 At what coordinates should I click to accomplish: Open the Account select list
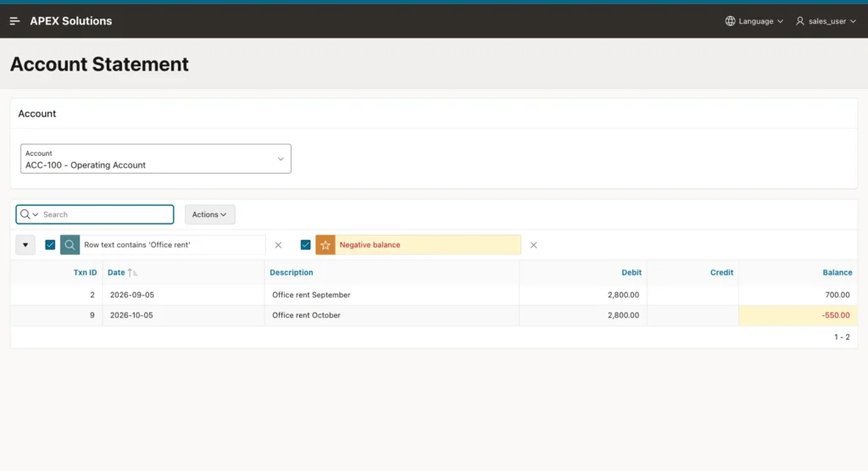click(156, 159)
